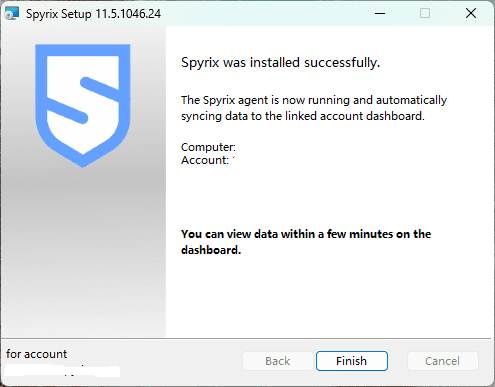Viewport: 495px width, 387px height.
Task: Close the Spyrix Setup window
Action: (471, 13)
